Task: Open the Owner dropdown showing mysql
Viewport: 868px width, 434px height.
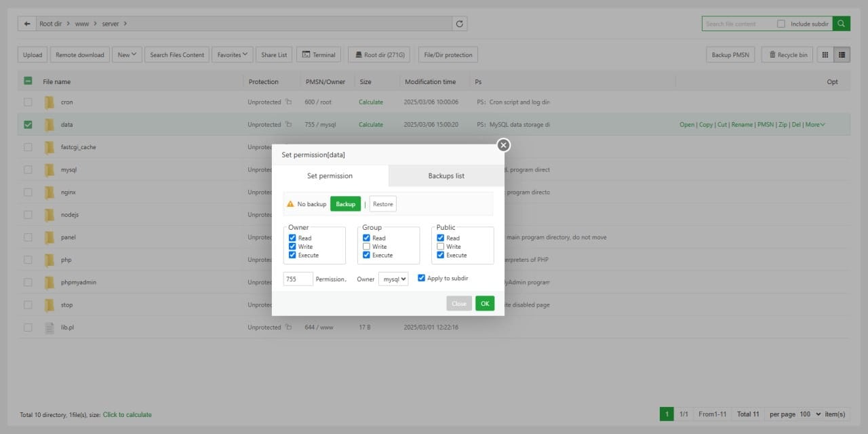Action: (393, 279)
